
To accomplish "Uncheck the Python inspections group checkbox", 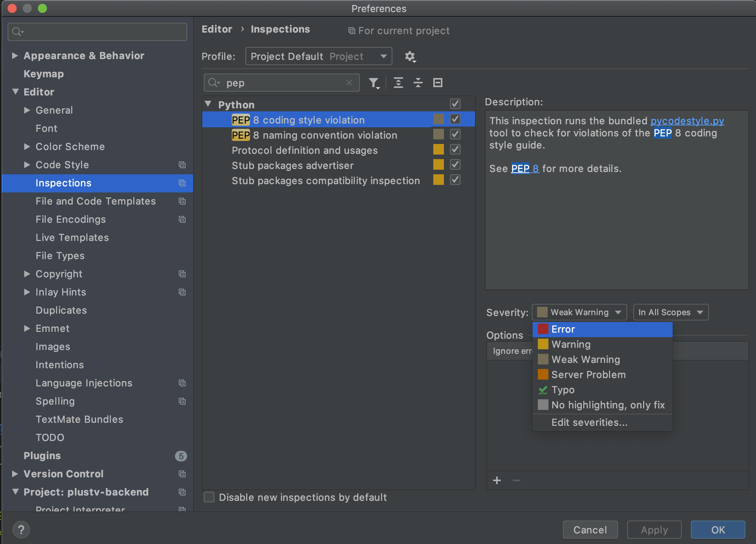I will click(x=455, y=104).
